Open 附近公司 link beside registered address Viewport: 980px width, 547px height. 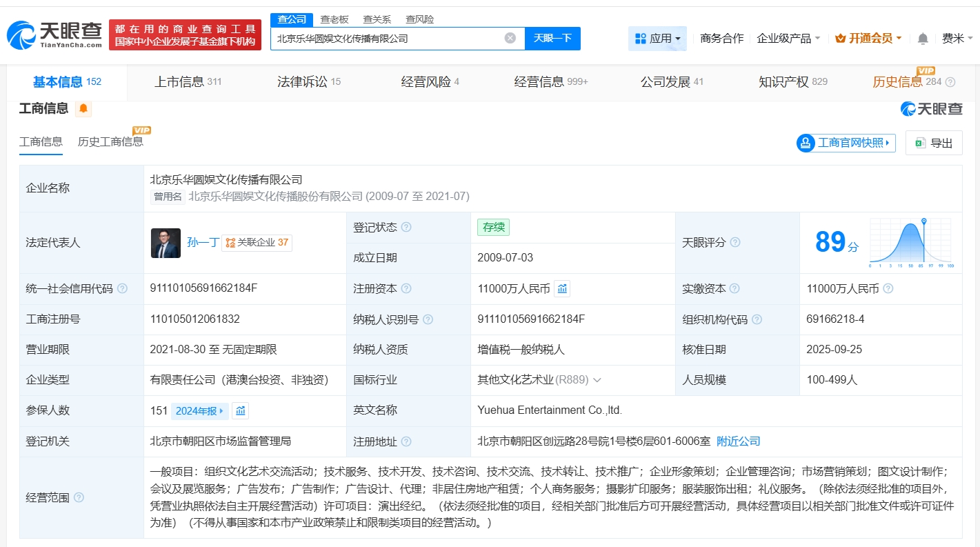click(x=737, y=441)
